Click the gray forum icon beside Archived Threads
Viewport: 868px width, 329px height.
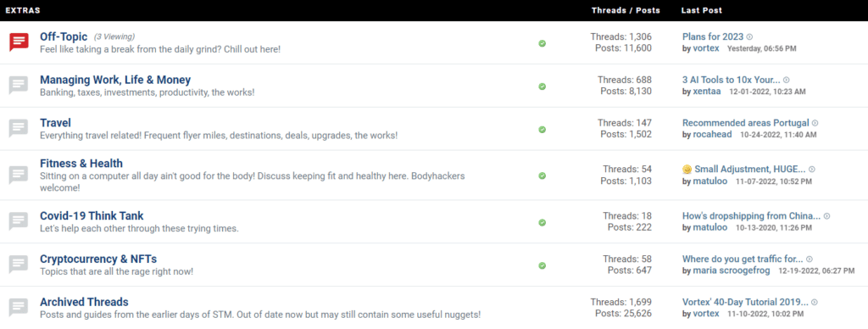19,308
